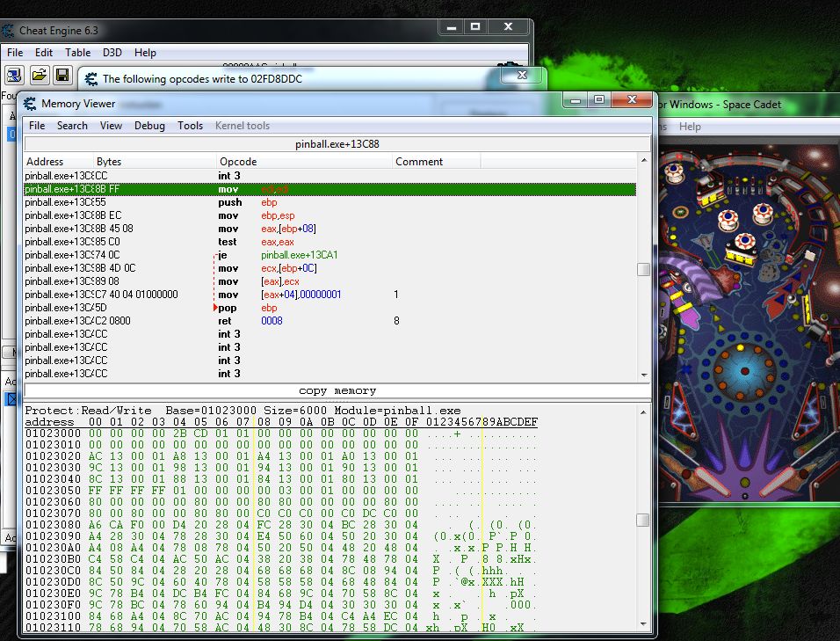Click the pinball.exe+13C88 address bar
This screenshot has width=840, height=641.
[x=337, y=144]
